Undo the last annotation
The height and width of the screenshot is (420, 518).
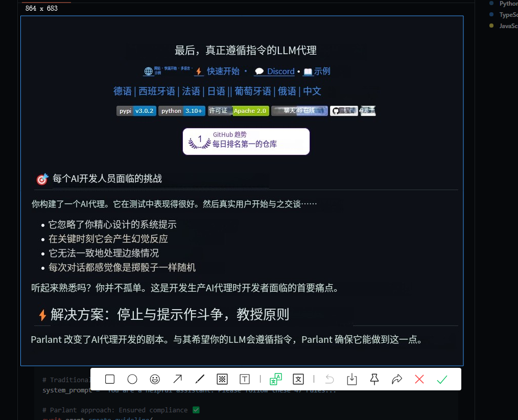[x=329, y=379]
